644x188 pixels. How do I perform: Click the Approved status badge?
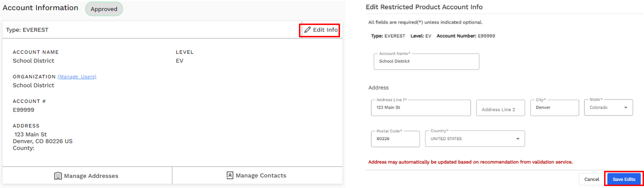[104, 9]
